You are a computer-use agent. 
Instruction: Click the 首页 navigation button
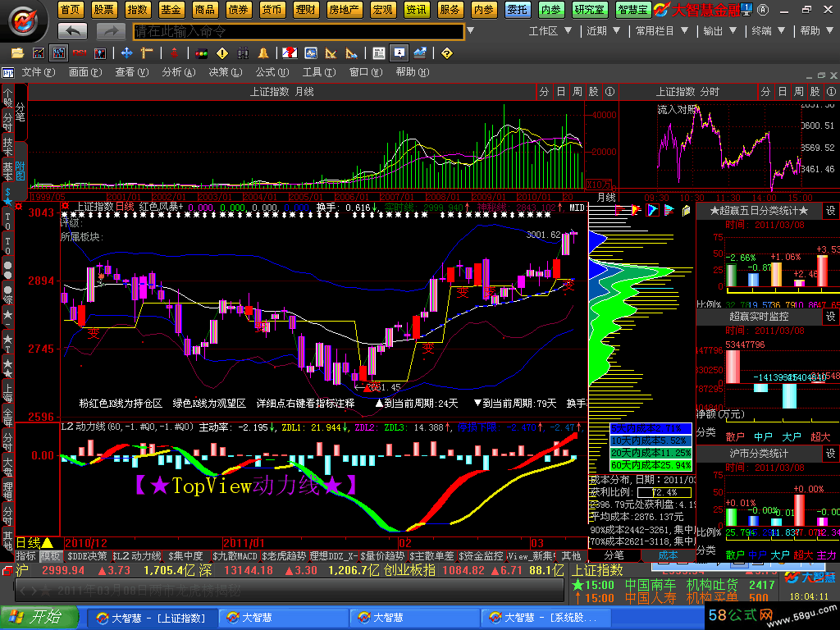coord(71,9)
